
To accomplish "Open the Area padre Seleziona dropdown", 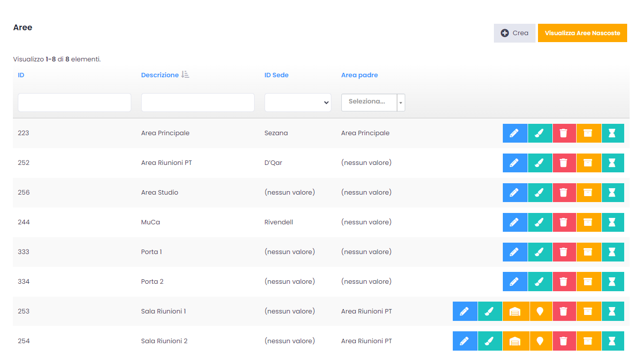I will pyautogui.click(x=369, y=102).
